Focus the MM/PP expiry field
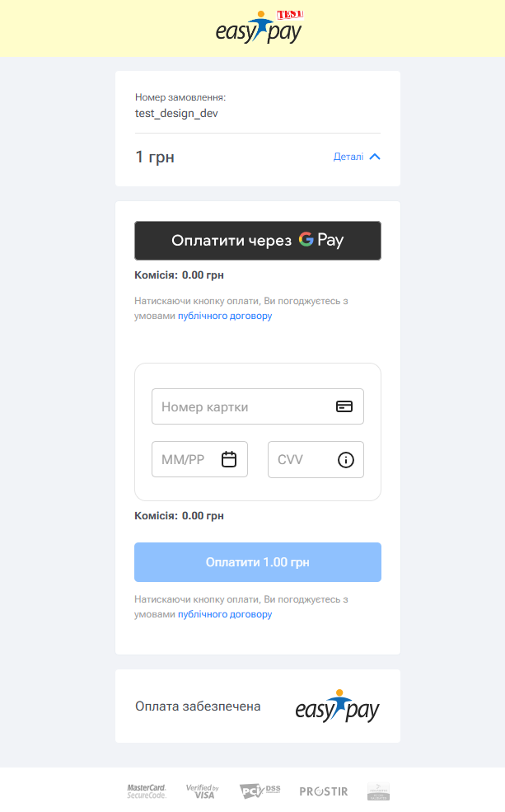 (x=199, y=459)
